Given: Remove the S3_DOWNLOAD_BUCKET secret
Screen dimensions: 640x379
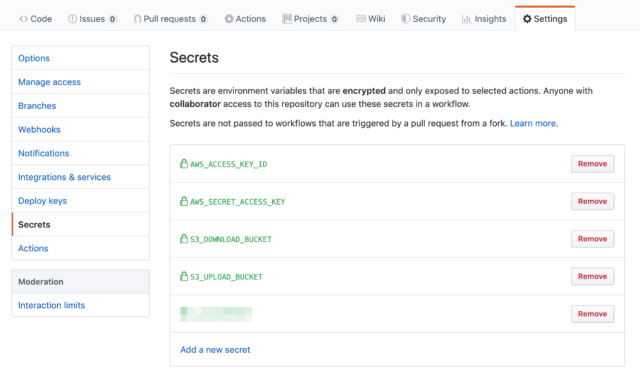Looking at the screenshot, I should 592,239.
